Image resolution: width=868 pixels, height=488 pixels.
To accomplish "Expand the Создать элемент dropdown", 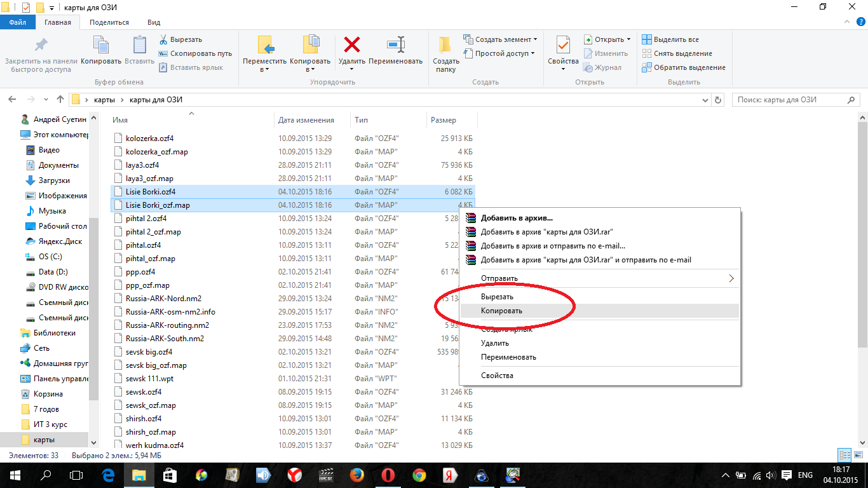I will [x=501, y=39].
